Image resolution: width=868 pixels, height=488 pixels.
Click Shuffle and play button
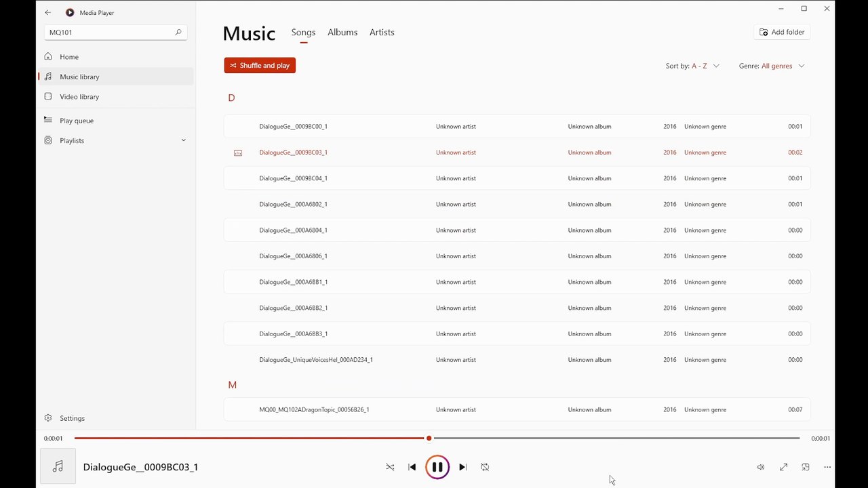coord(260,65)
